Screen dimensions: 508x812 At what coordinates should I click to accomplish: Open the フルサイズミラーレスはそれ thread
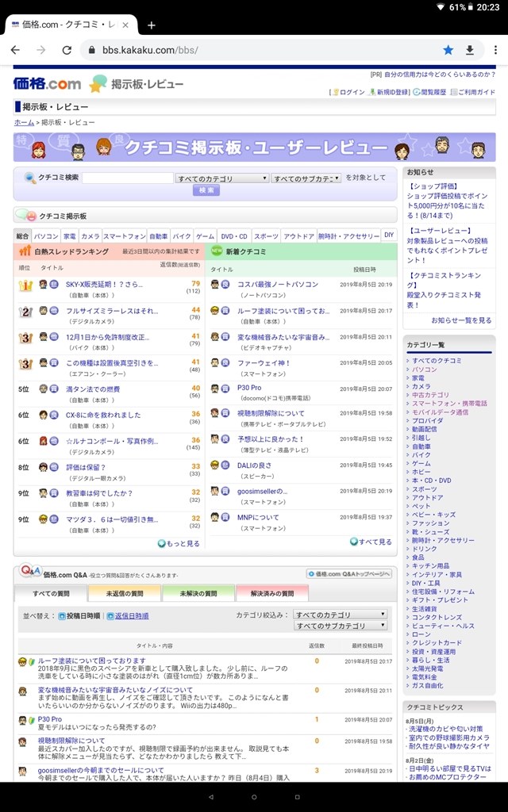pos(112,311)
